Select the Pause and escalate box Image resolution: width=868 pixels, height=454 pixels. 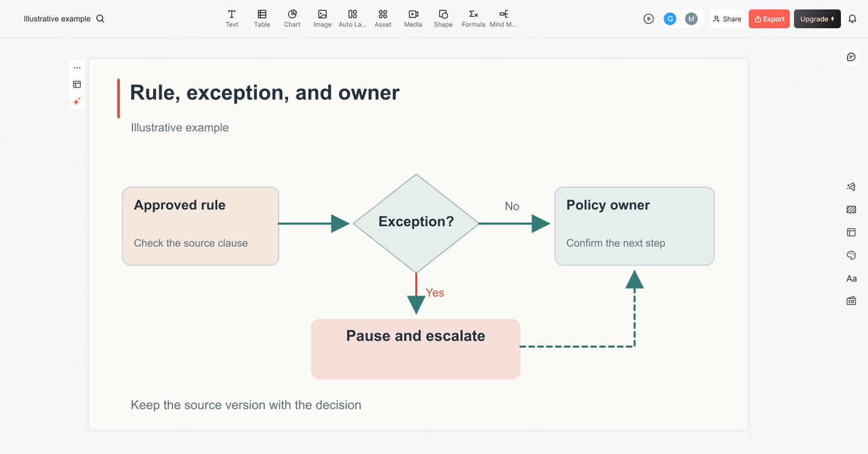(x=415, y=349)
